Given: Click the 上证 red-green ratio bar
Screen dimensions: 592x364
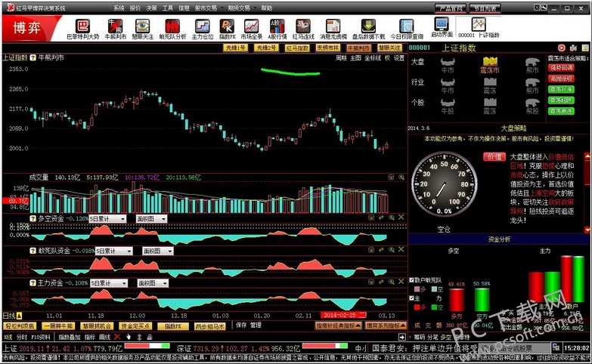Looking at the screenshot, I should 147,346.
